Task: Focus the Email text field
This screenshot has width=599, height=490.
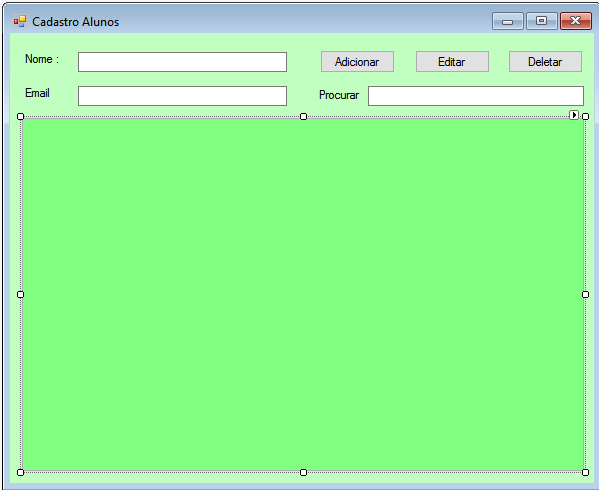Action: 182,96
